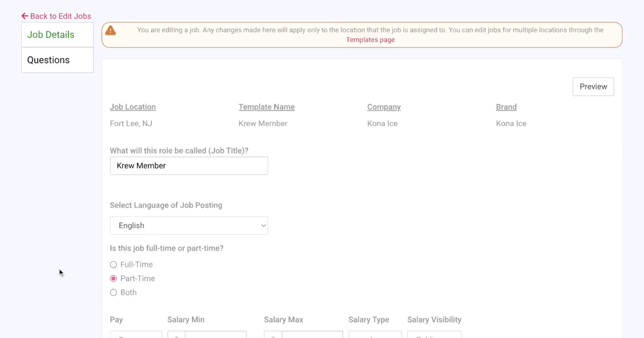Click the Salary Max input field
Image resolution: width=644 pixels, height=338 pixels.
(x=312, y=336)
